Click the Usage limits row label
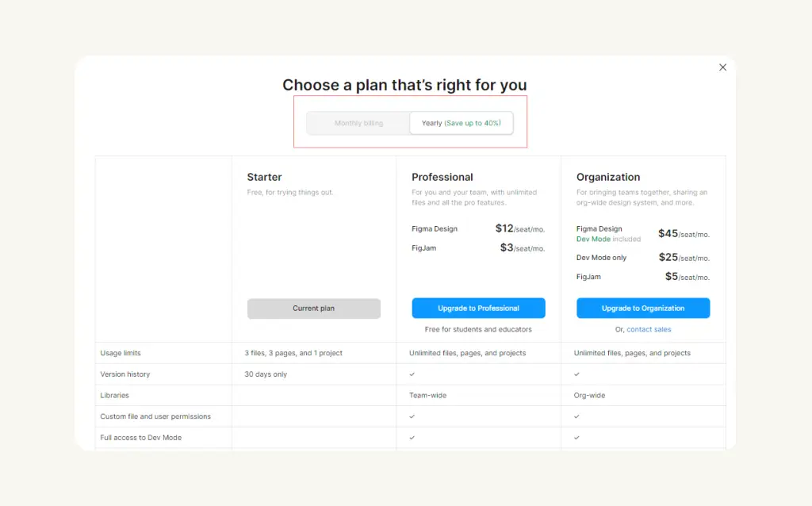The image size is (812, 506). coord(119,352)
